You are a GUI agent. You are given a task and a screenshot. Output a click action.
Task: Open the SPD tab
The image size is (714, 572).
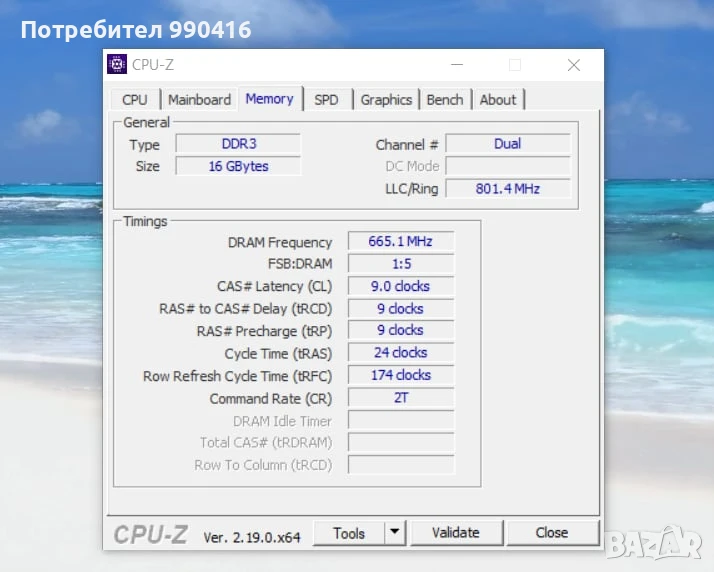point(326,100)
